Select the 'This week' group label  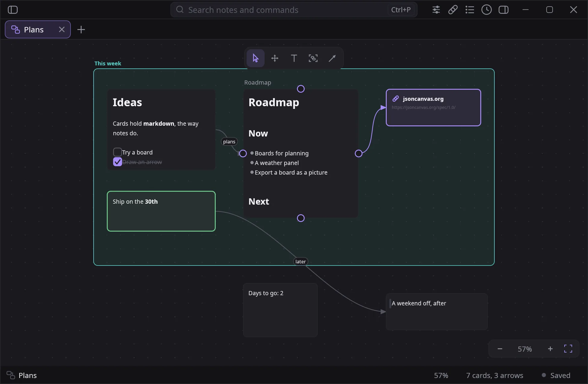pyautogui.click(x=108, y=63)
